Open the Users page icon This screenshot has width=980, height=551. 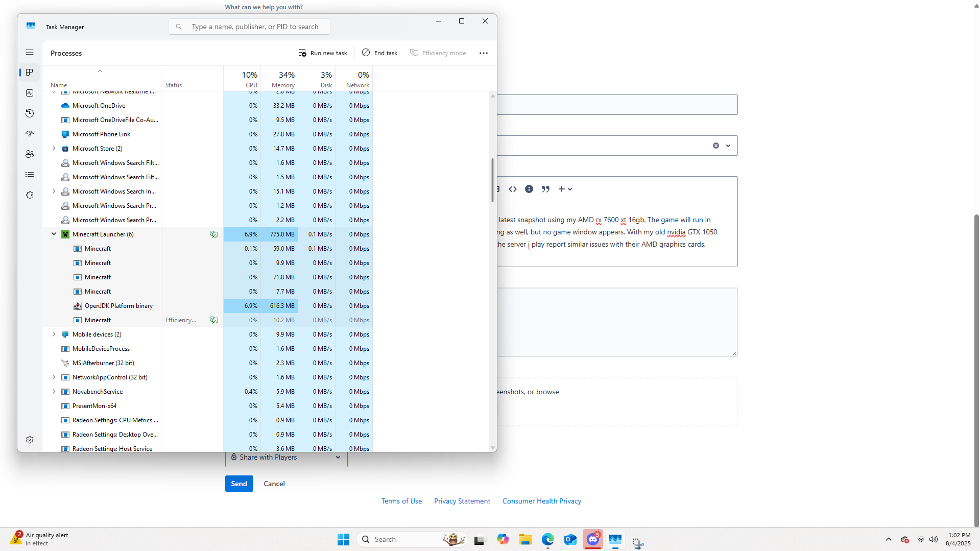[x=30, y=154]
